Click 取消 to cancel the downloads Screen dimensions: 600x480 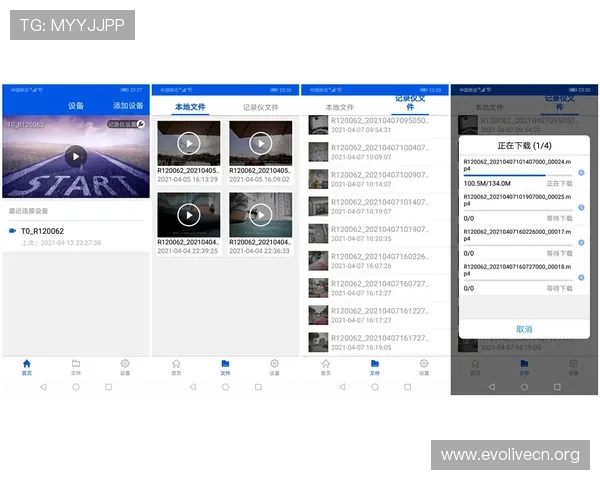[x=524, y=329]
